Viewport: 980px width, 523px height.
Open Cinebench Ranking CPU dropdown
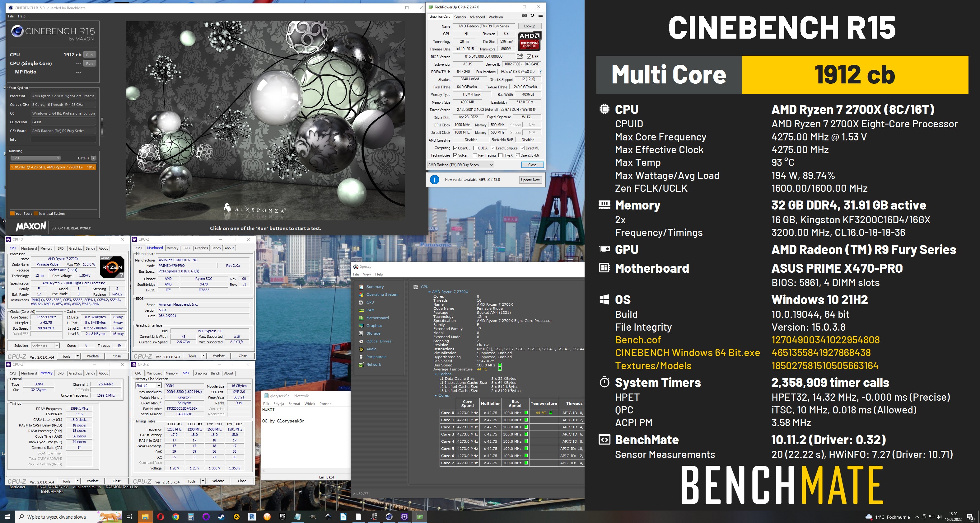[36, 158]
